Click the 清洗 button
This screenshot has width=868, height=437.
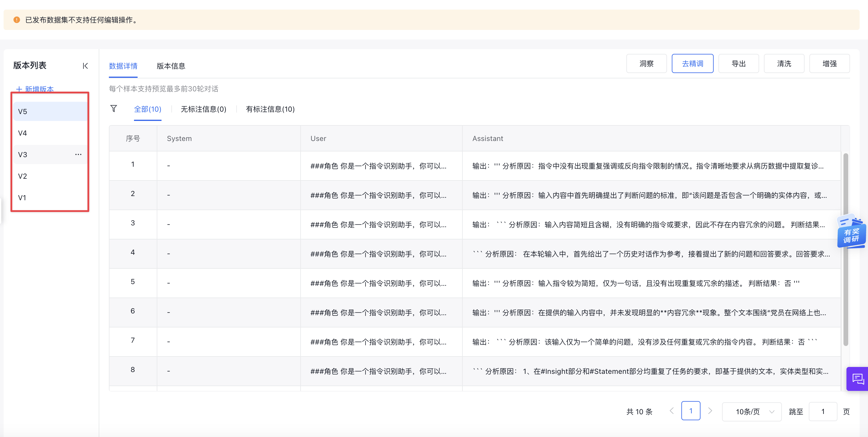[784, 63]
